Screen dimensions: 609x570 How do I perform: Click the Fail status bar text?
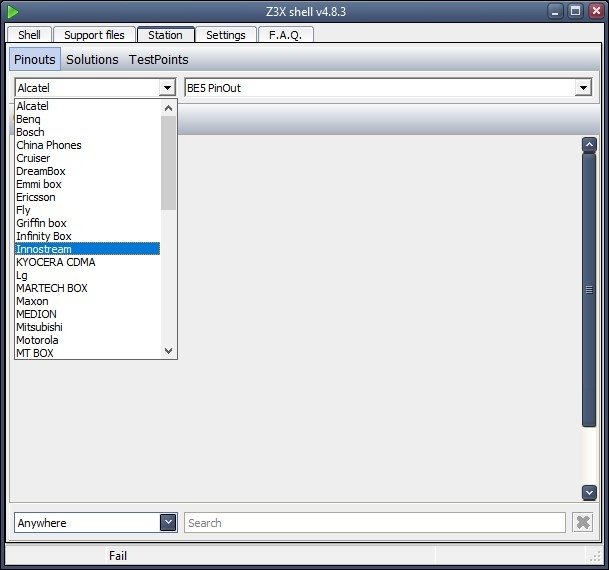click(118, 556)
